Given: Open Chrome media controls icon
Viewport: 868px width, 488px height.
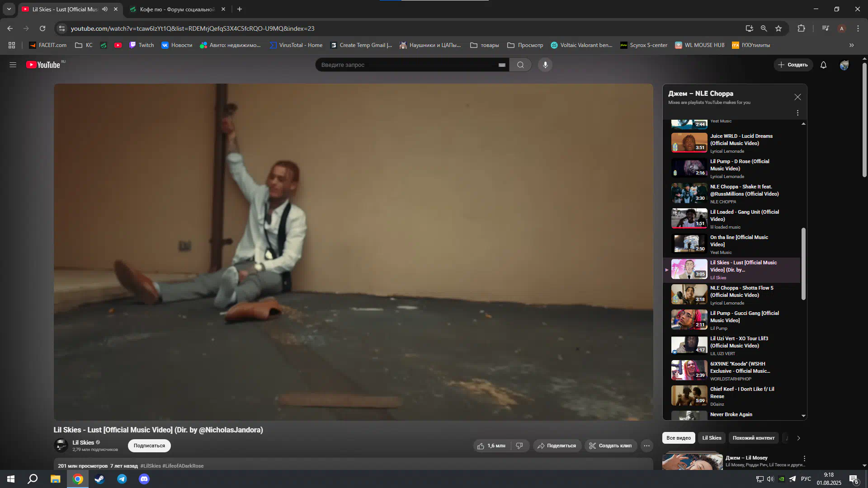Looking at the screenshot, I should coord(825,28).
